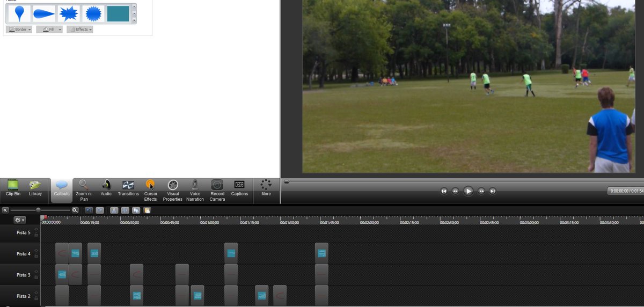644x307 pixels.
Task: Open the timeline track options gear menu
Action: [x=20, y=220]
